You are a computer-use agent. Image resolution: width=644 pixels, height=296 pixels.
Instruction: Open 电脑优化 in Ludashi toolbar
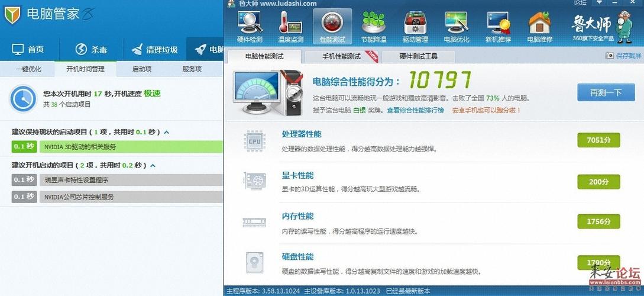point(457,27)
